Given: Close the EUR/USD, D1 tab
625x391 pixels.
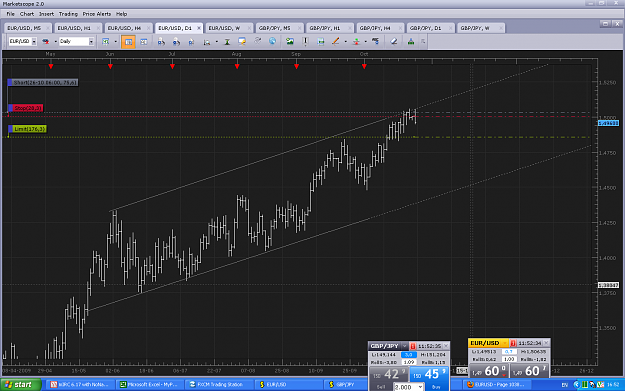Looking at the screenshot, I should click(x=199, y=28).
